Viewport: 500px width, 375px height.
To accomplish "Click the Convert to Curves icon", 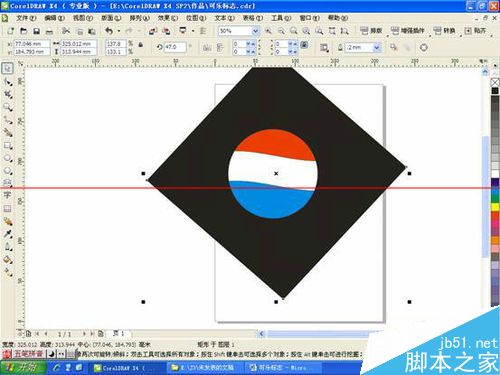I will pyautogui.click(x=424, y=47).
